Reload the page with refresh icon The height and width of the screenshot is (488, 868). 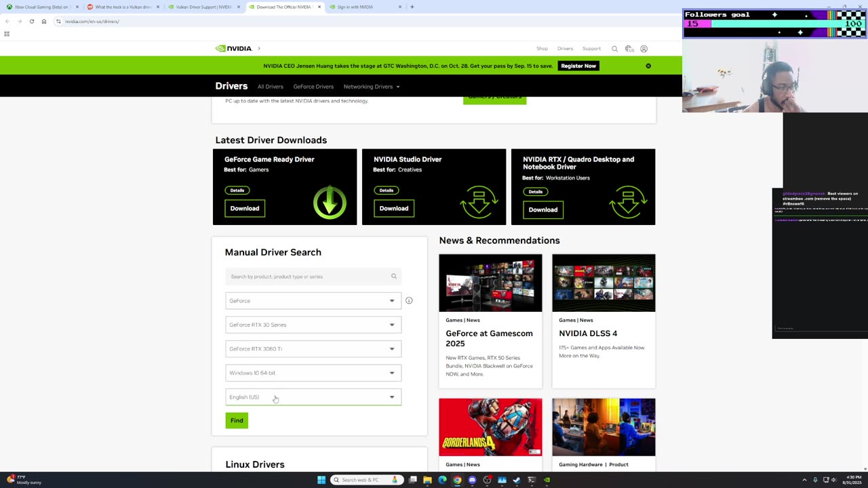(31, 21)
